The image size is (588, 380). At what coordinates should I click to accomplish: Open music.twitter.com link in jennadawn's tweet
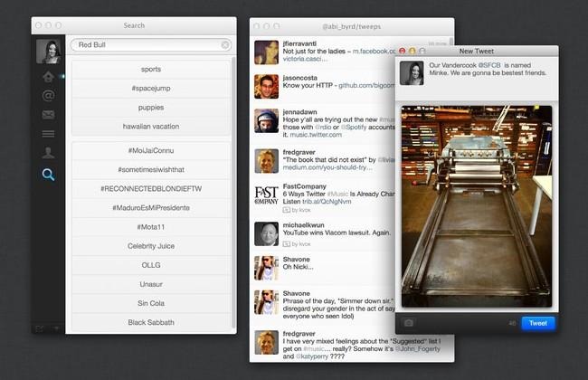click(x=316, y=135)
